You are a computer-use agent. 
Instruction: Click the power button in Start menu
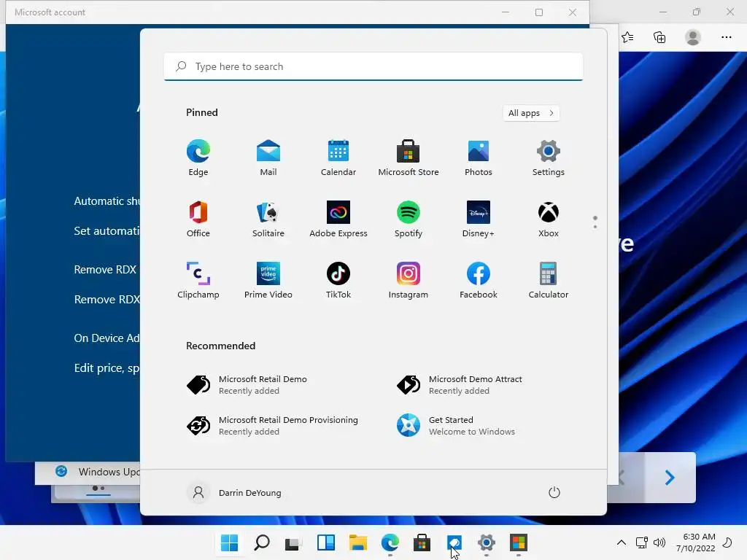(554, 492)
